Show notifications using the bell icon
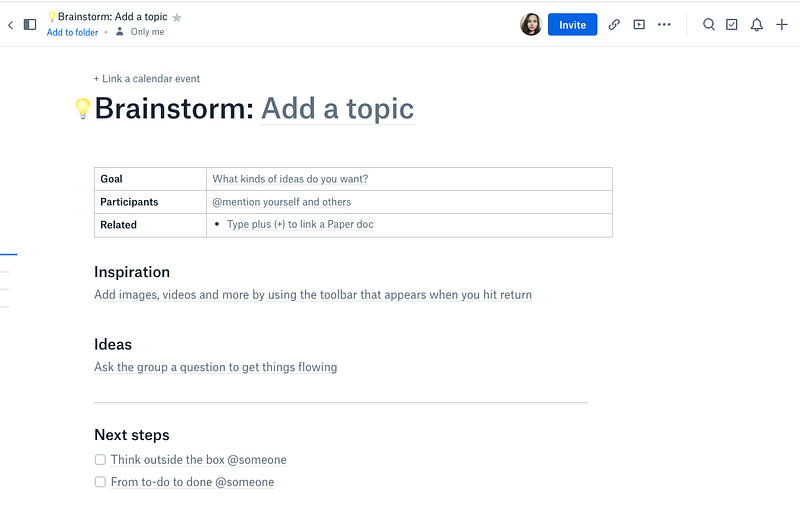Screen dimensions: 800x523 tap(757, 24)
